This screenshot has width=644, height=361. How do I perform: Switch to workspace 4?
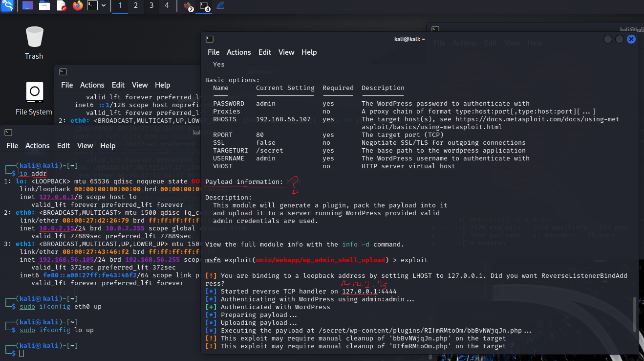coord(167,6)
